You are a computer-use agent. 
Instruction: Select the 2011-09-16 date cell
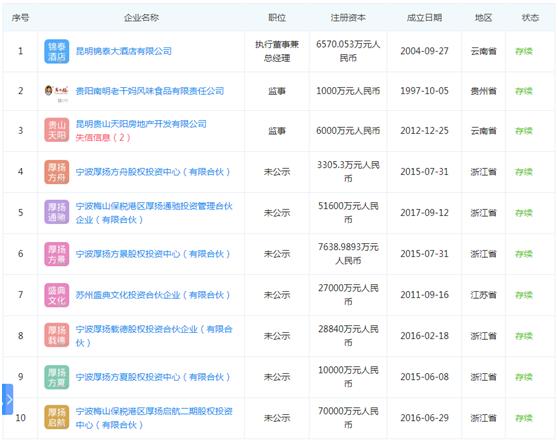coord(424,295)
